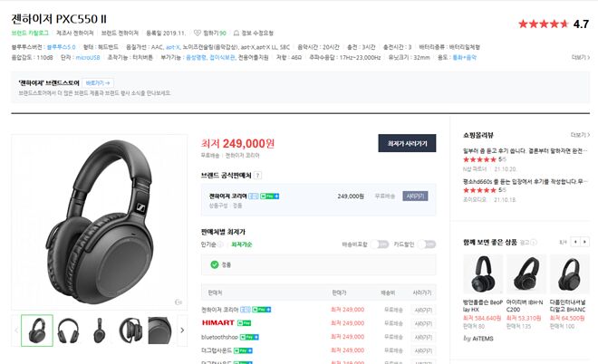Screen dimensions: 598x364
Task: Sort sellers by 최저가순
Action: click(x=241, y=244)
